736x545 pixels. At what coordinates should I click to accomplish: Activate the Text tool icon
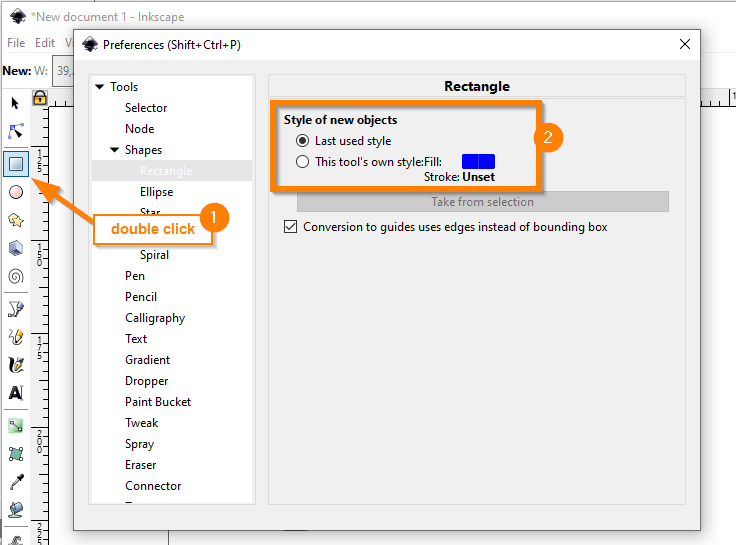(x=16, y=393)
